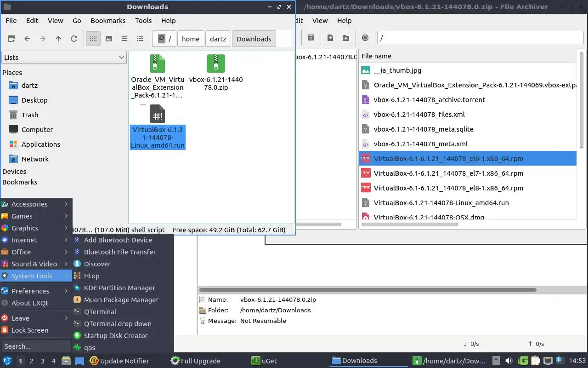This screenshot has width=588, height=368.
Task: Click add folder icon in File Archiver toolbar
Action: coord(346,38)
